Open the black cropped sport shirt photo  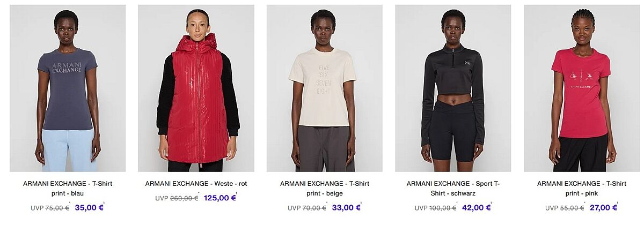(453, 88)
